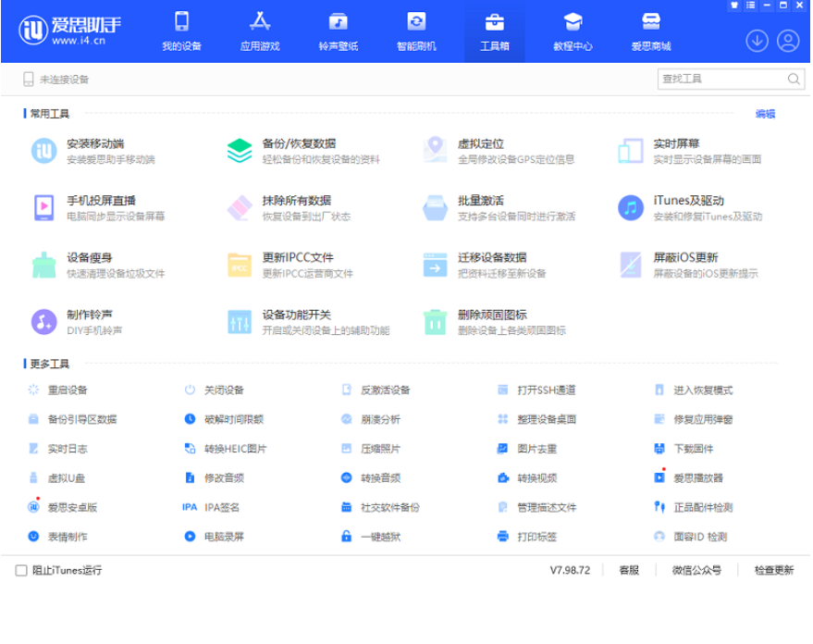Click the 查找工具 search field
This screenshot has height=644, width=813.
click(731, 79)
